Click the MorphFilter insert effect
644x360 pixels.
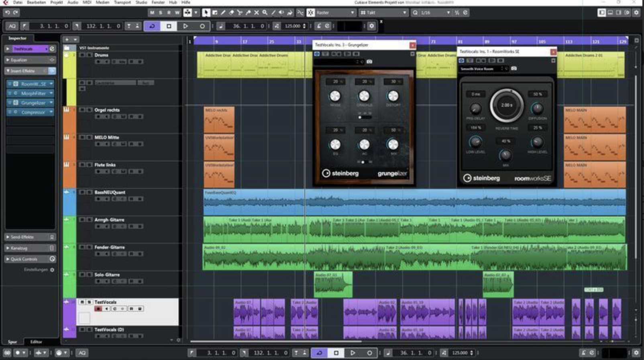(33, 93)
